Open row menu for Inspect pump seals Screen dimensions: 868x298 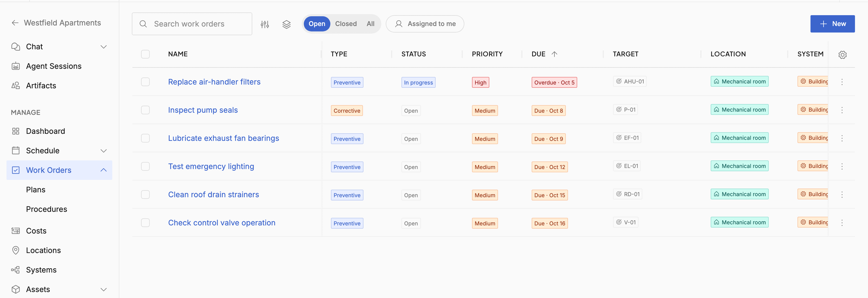(842, 110)
